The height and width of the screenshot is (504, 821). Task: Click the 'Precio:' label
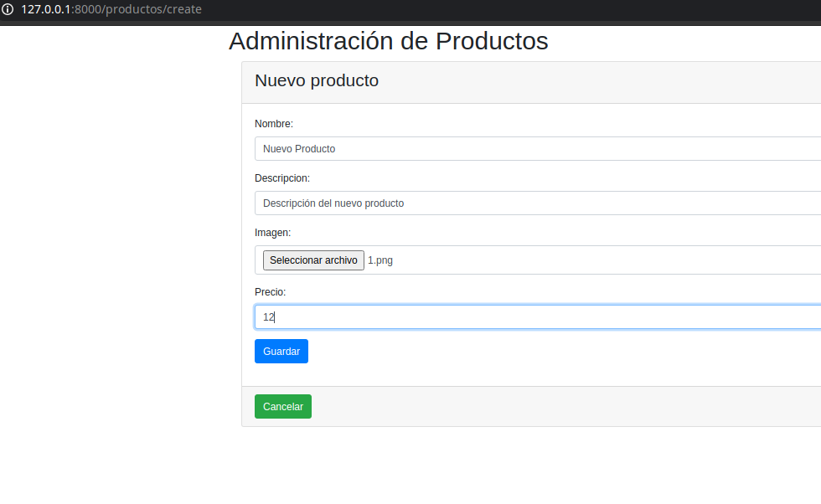click(x=270, y=291)
